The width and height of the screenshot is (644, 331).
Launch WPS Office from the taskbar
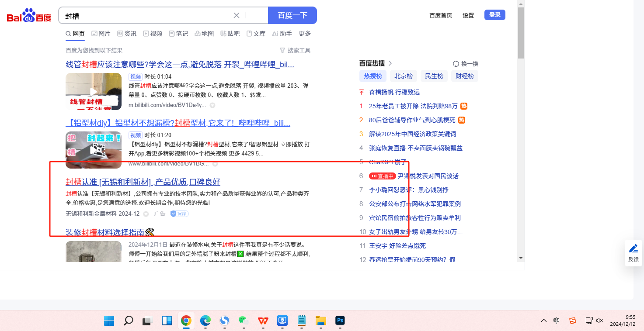263,321
